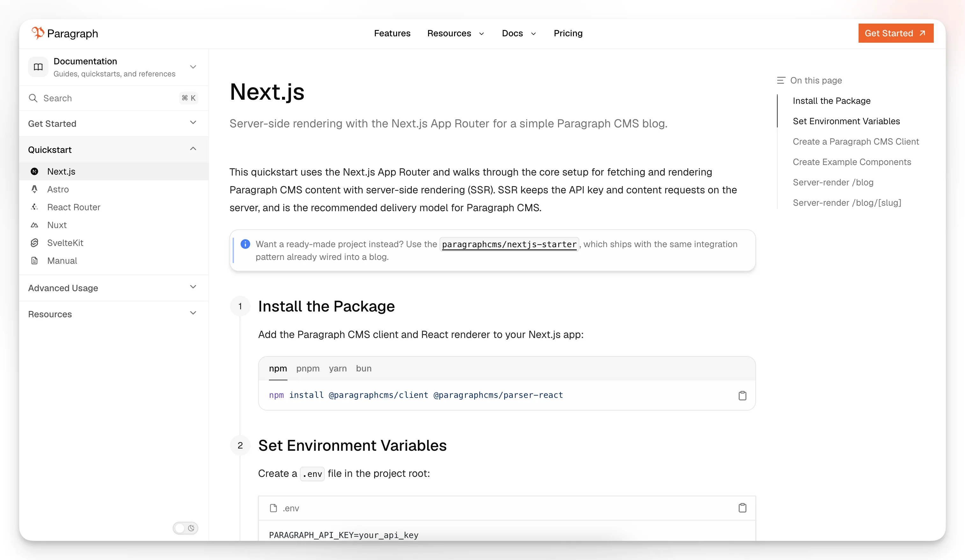The height and width of the screenshot is (560, 965).
Task: Open the Docs dropdown in top nav
Action: tap(519, 33)
